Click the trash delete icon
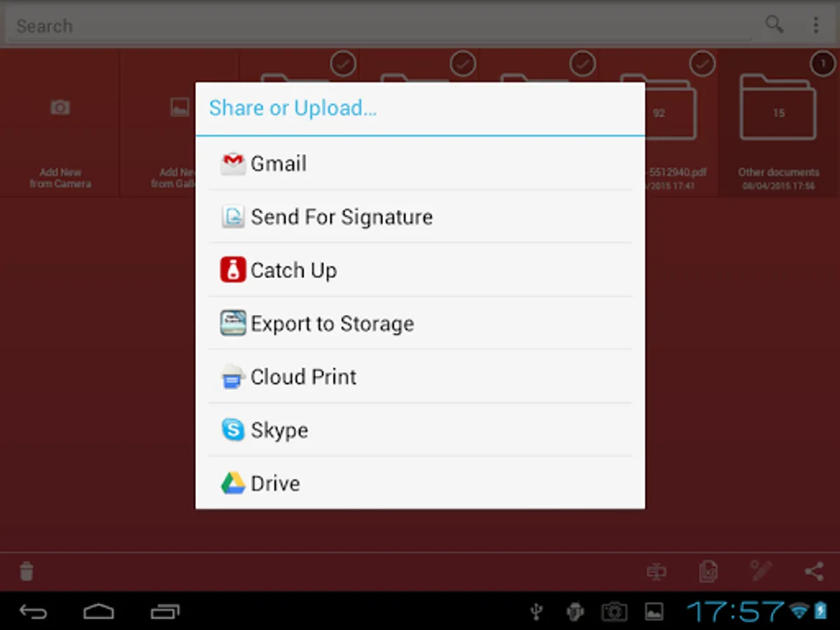The image size is (840, 630). (27, 571)
